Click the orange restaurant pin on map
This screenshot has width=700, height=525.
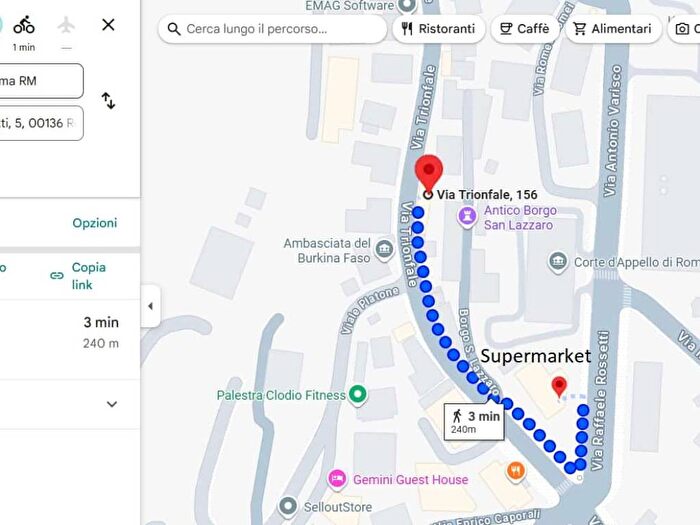(x=516, y=471)
